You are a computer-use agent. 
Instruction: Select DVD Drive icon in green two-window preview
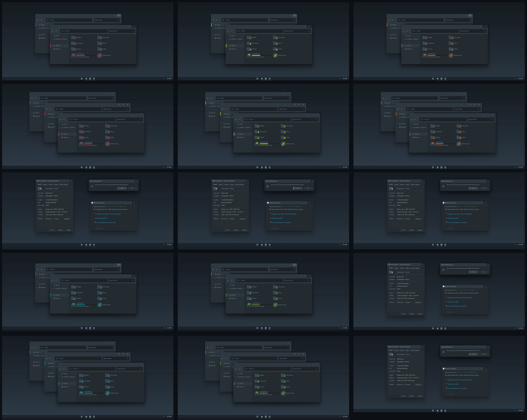(276, 305)
